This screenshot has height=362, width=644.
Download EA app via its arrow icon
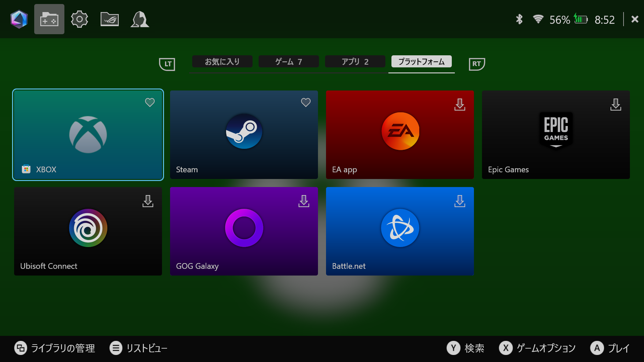(x=460, y=105)
